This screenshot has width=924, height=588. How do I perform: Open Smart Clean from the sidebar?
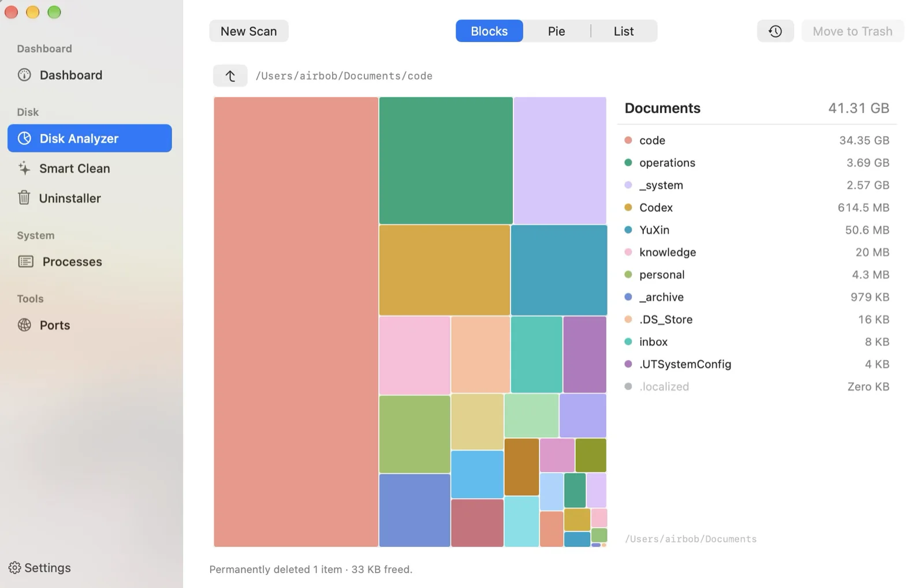point(90,168)
